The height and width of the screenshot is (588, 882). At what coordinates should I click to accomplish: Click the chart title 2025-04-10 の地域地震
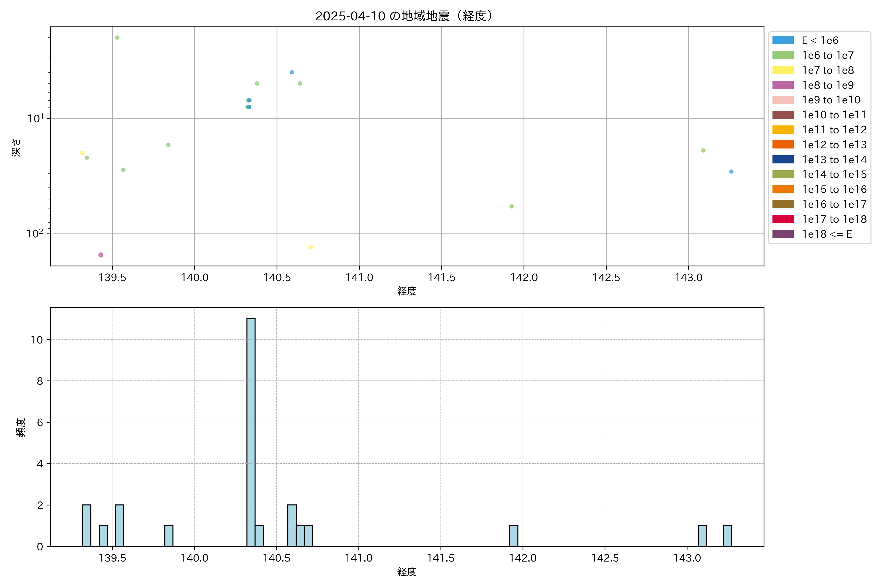[404, 16]
